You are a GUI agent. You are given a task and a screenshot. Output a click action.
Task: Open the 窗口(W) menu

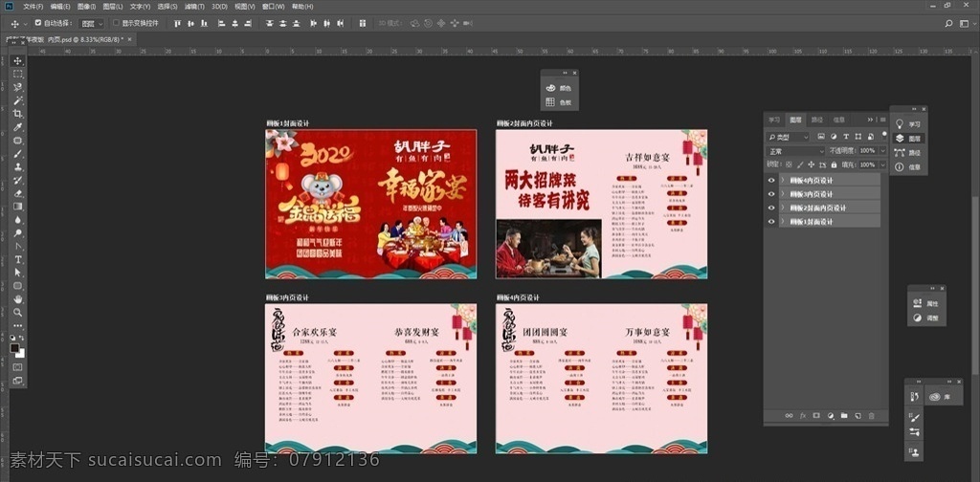tap(274, 7)
